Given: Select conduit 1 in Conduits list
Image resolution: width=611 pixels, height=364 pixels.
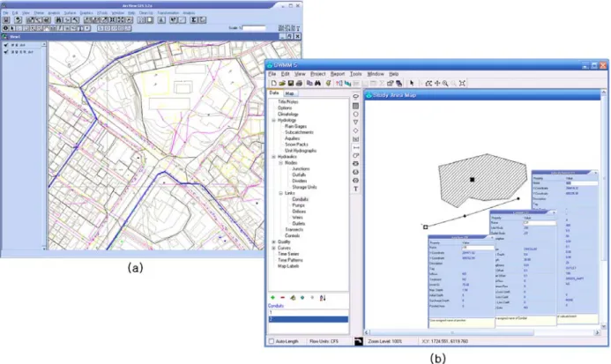Looking at the screenshot, I should click(x=308, y=313).
